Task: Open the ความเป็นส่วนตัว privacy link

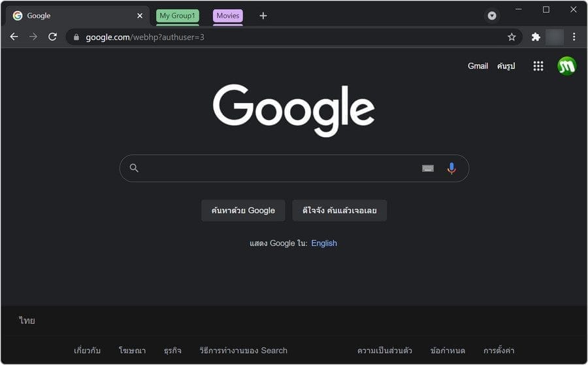Action: (384, 351)
